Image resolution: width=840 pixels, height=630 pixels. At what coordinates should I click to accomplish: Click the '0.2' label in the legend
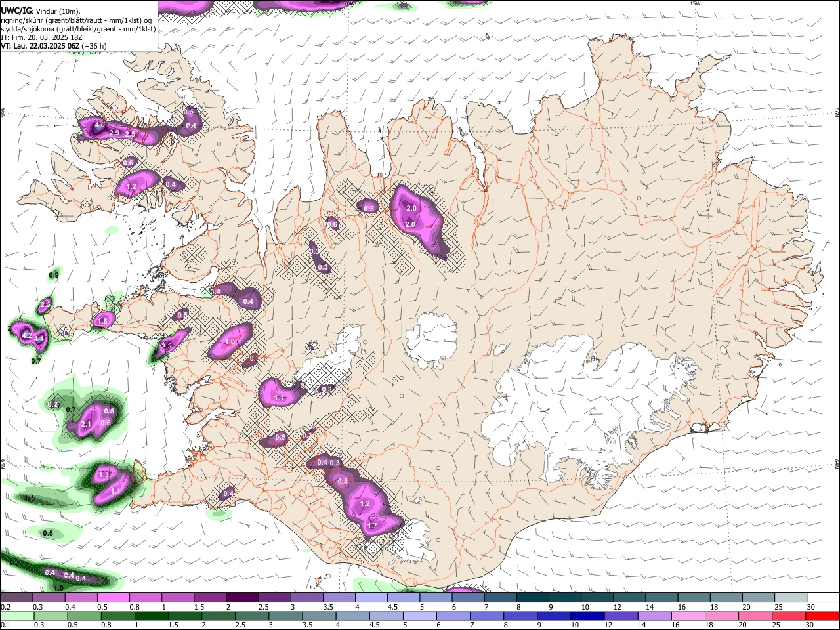pyautogui.click(x=6, y=607)
